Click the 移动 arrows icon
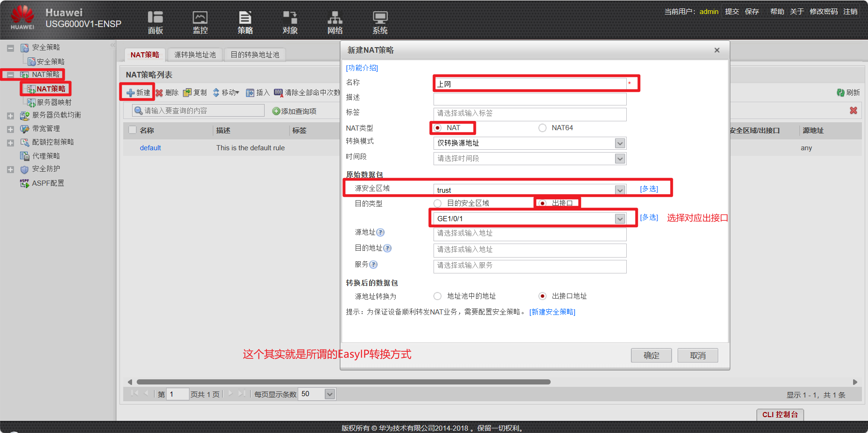Screen dimensions: 868x433 216,93
